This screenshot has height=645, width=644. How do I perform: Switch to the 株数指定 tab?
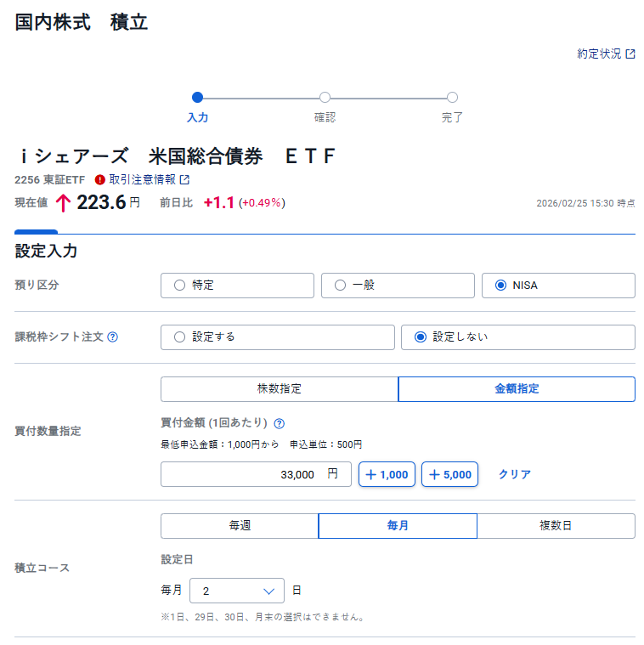tap(280, 389)
